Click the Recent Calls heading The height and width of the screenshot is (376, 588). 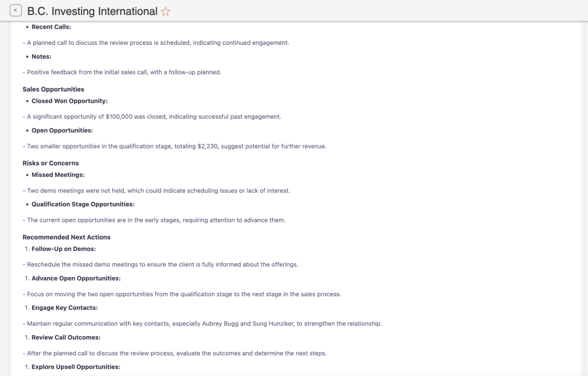pos(51,27)
